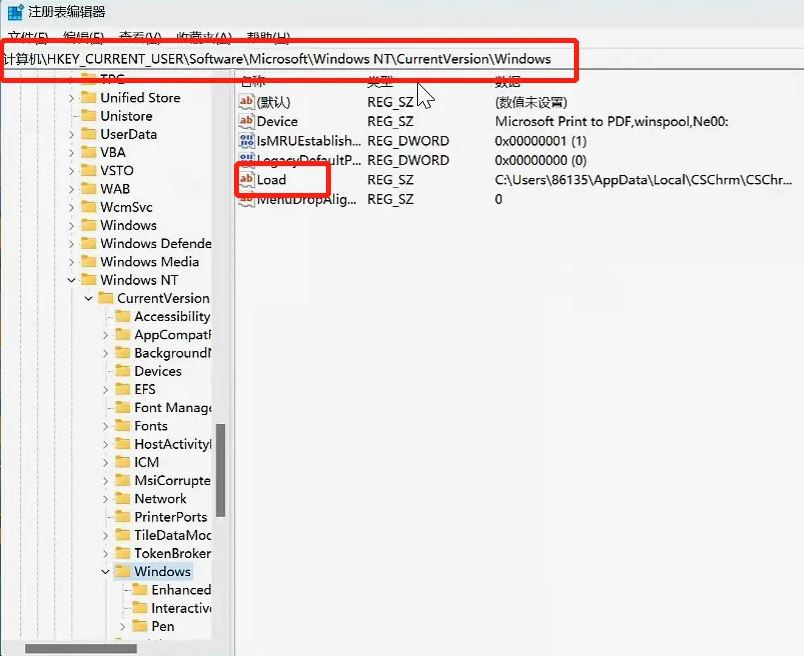Click the Device string value icon

click(x=247, y=121)
